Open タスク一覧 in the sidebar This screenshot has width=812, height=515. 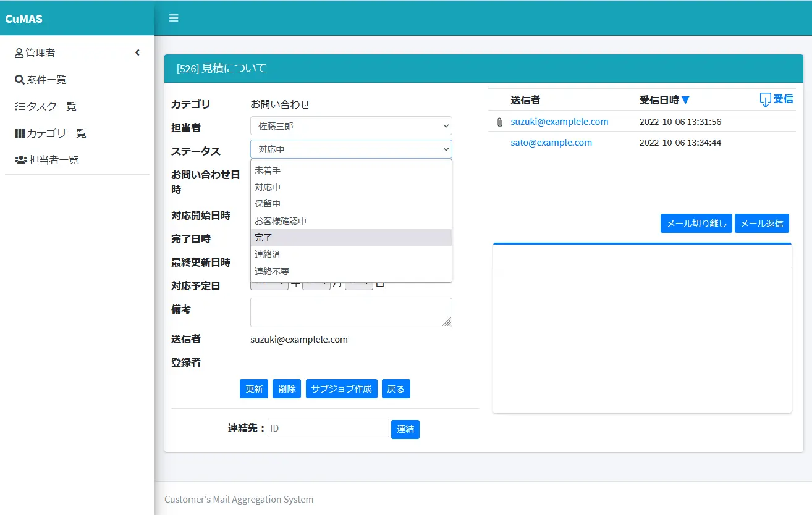click(x=52, y=106)
